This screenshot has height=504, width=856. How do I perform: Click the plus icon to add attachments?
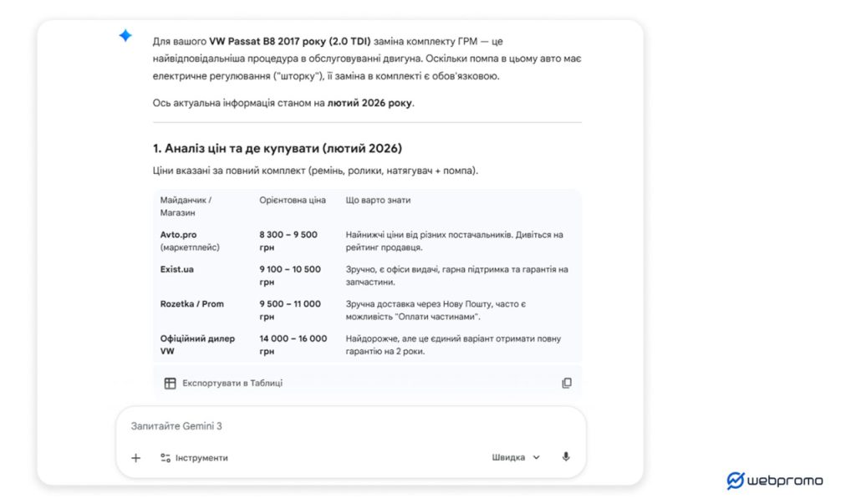coord(136,458)
